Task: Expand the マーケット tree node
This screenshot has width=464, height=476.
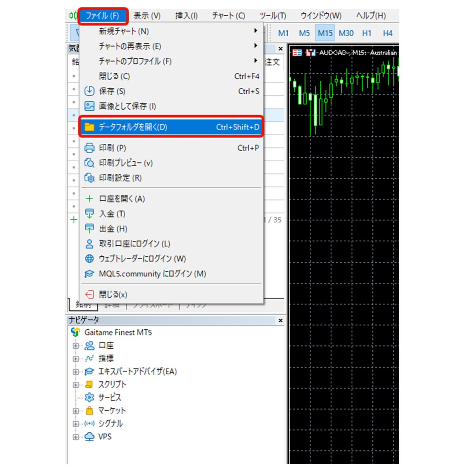Action: 76,411
